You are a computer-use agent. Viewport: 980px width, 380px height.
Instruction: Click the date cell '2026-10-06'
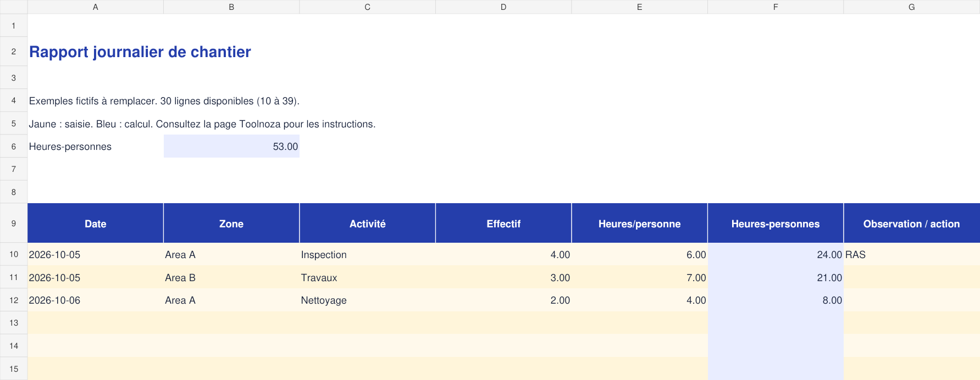pos(96,300)
